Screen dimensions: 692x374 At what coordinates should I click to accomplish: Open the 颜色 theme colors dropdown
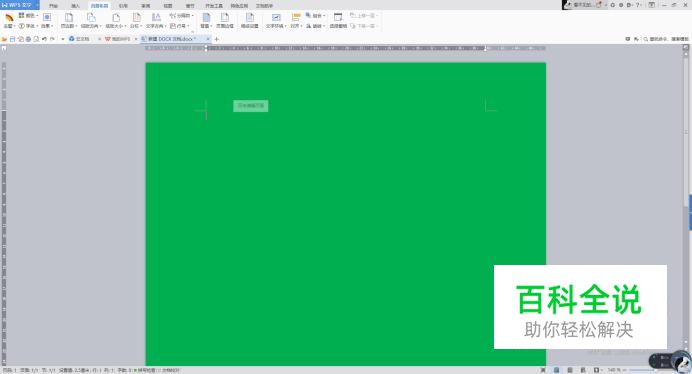coord(28,15)
